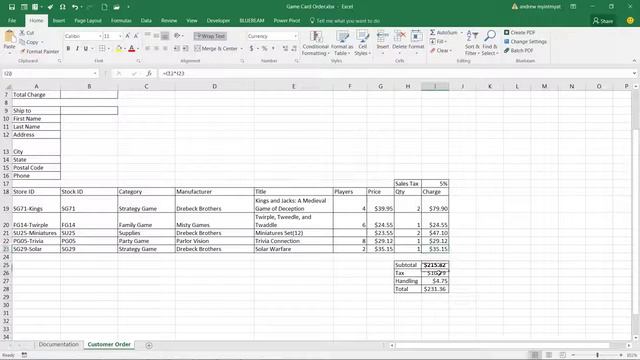Click the Orientation text angle icon
640x360 pixels.
point(177,36)
